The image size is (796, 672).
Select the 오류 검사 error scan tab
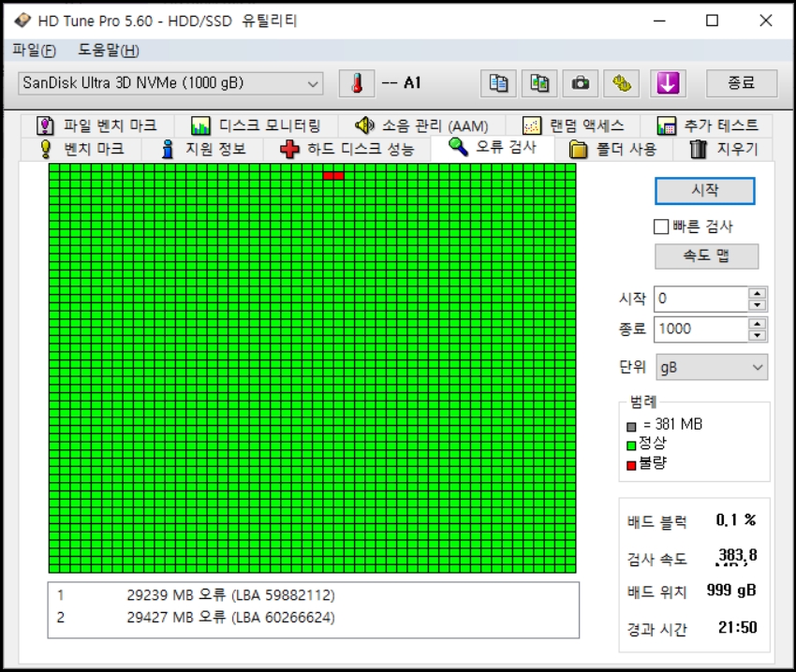(x=493, y=148)
